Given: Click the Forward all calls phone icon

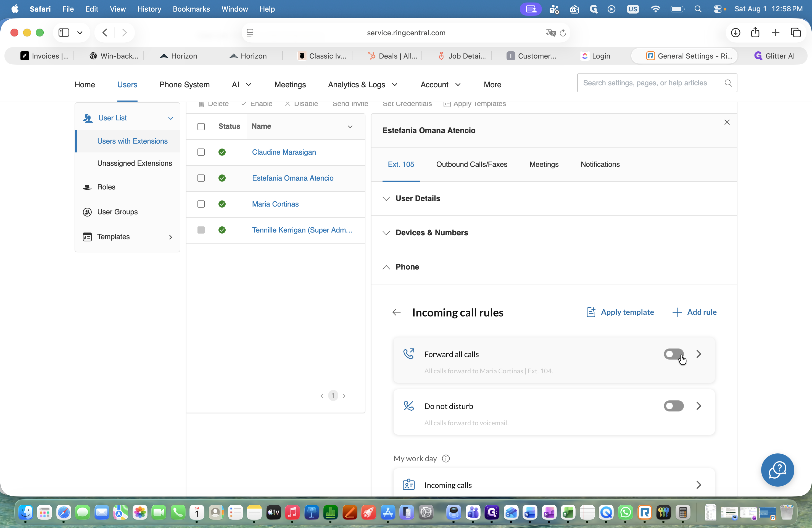Looking at the screenshot, I should (x=409, y=354).
